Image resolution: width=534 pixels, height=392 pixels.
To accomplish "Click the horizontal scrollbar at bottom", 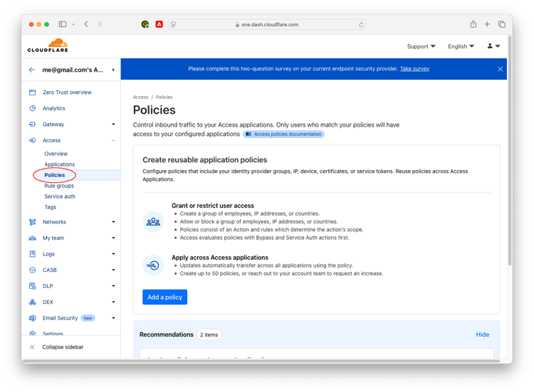I will 261,361.
